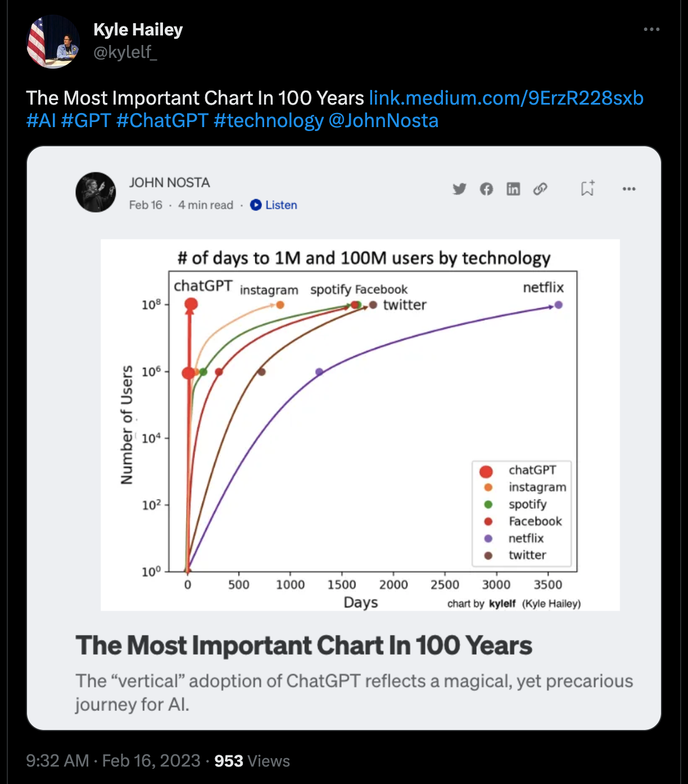688x784 pixels.
Task: Click the tweet timestamp 9:32 AM Feb 16, 2023
Action: pyautogui.click(x=113, y=761)
